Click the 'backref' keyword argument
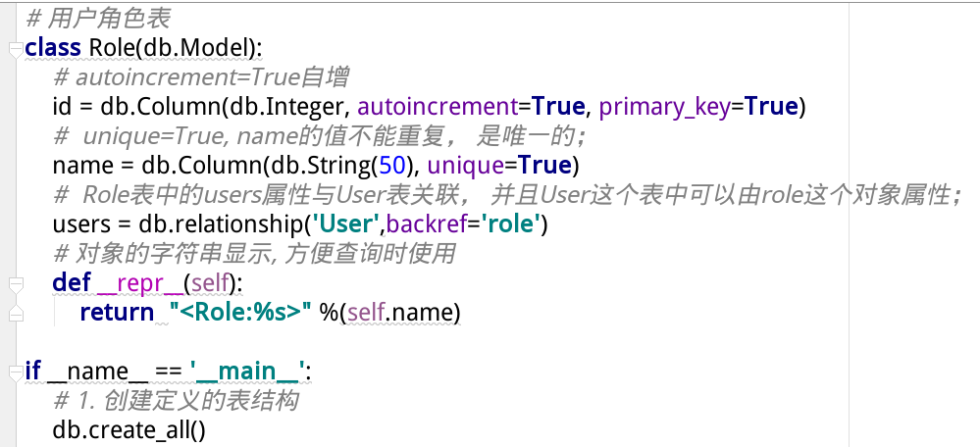This screenshot has width=980, height=447. pyautogui.click(x=427, y=224)
